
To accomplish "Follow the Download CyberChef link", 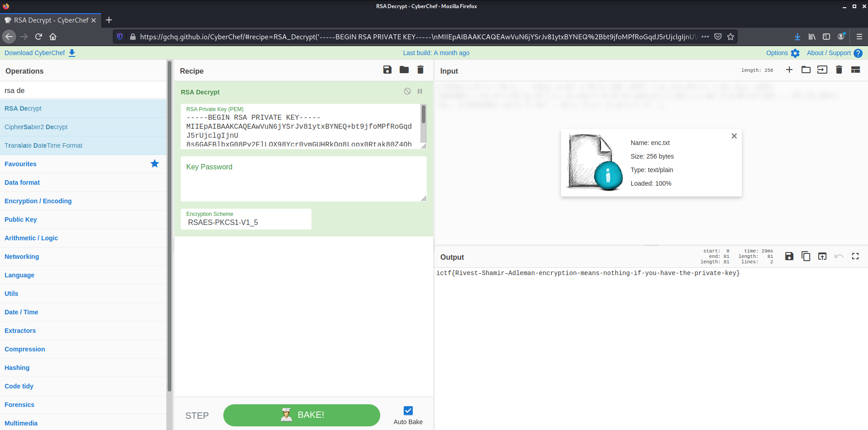I will click(34, 53).
